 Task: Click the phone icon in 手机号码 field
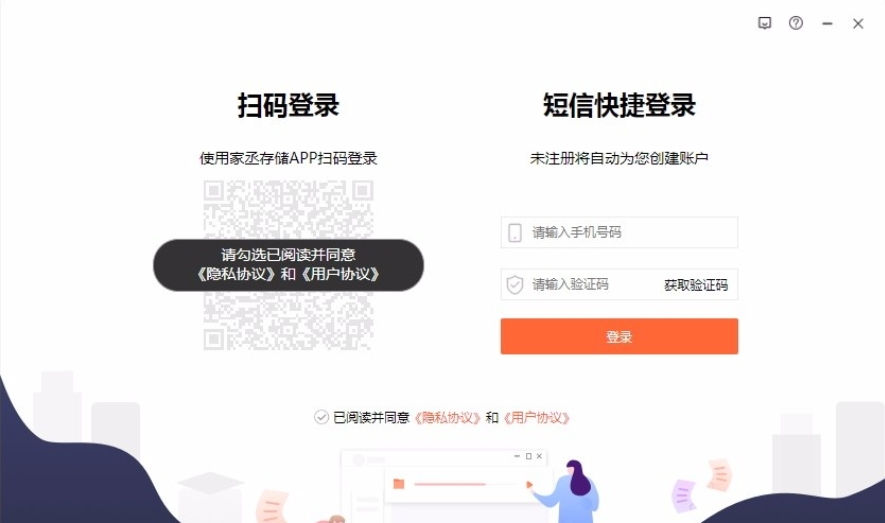515,232
